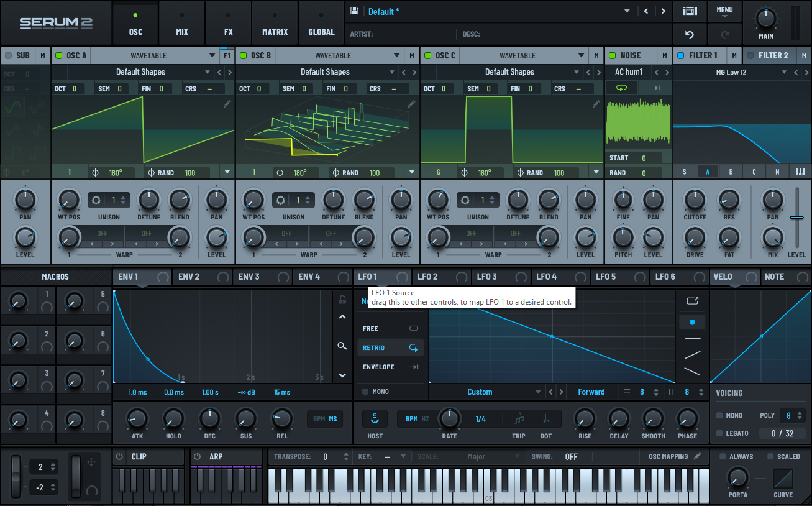This screenshot has height=506, width=812.
Task: Click the LFO anchor host icon
Action: pyautogui.click(x=375, y=418)
